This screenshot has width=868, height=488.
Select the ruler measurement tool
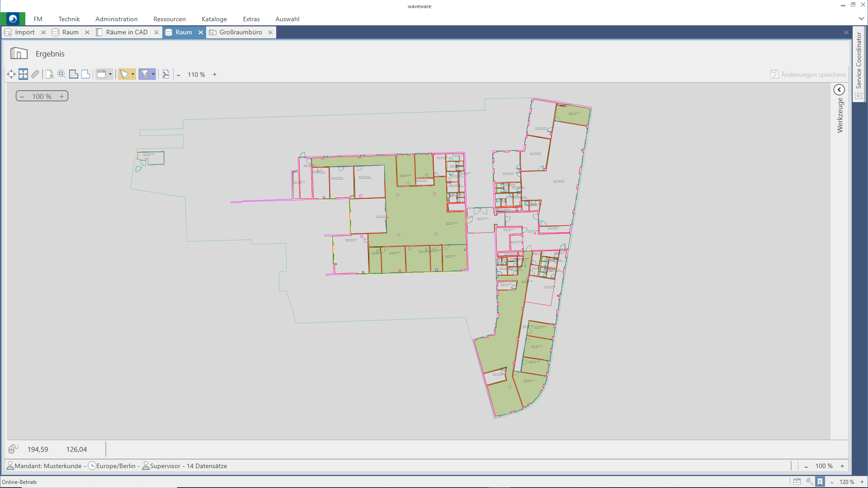pyautogui.click(x=35, y=75)
